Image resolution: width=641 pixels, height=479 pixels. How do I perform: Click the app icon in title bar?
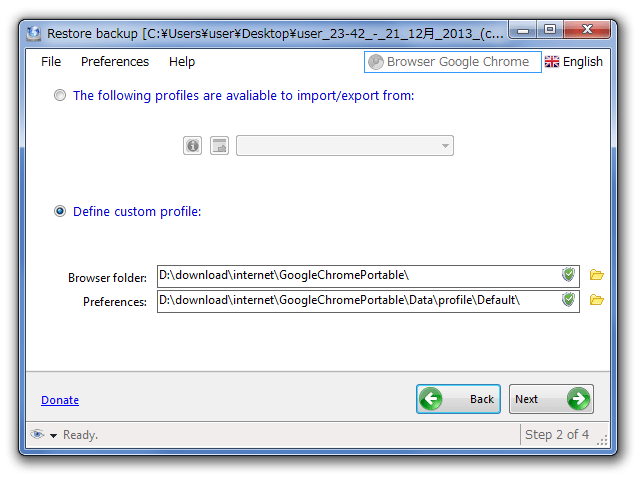point(34,33)
